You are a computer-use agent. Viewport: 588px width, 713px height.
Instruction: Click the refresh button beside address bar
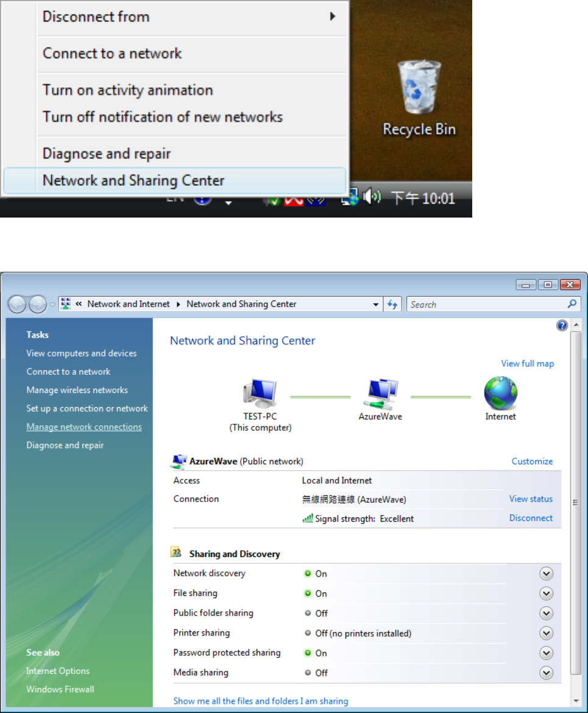click(392, 304)
